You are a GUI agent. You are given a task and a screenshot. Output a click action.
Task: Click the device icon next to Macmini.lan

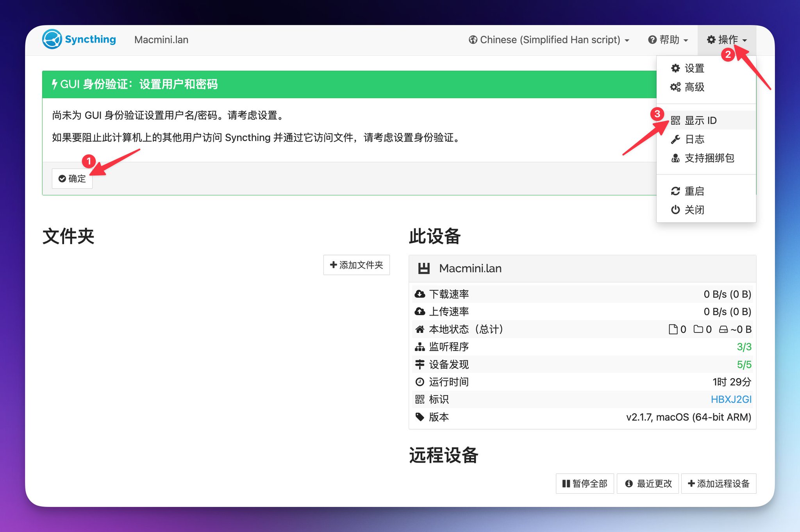[x=424, y=268]
